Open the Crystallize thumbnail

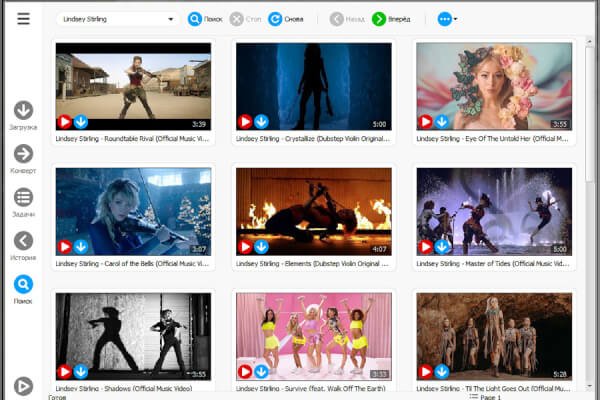click(314, 87)
